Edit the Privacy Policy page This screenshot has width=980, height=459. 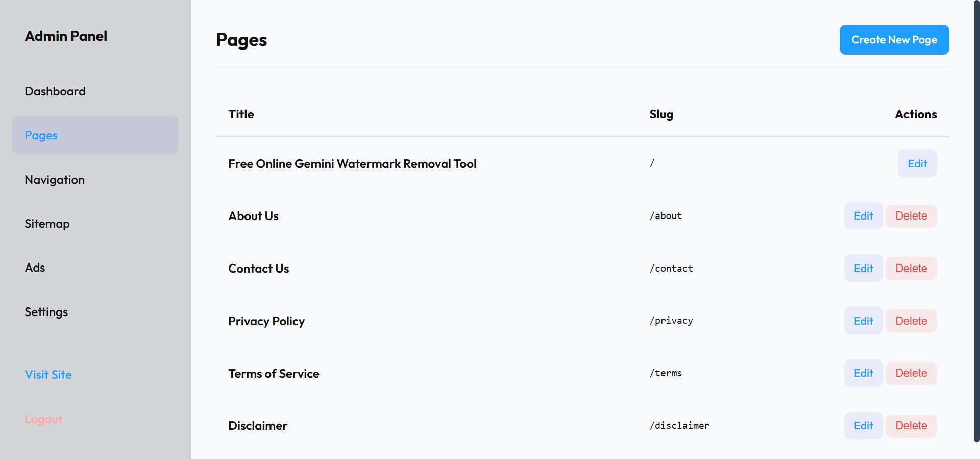click(x=863, y=321)
